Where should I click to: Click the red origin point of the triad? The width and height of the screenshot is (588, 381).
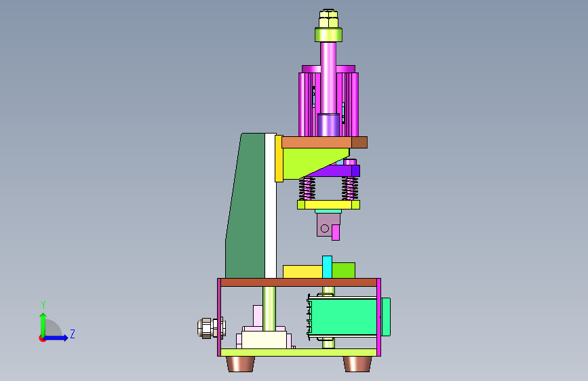42,338
